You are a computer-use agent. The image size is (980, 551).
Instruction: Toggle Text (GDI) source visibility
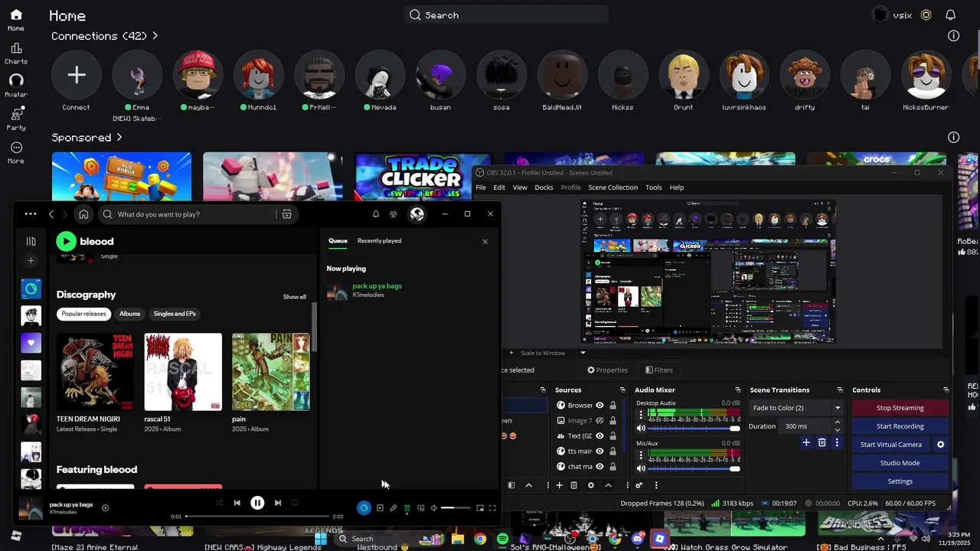599,436
